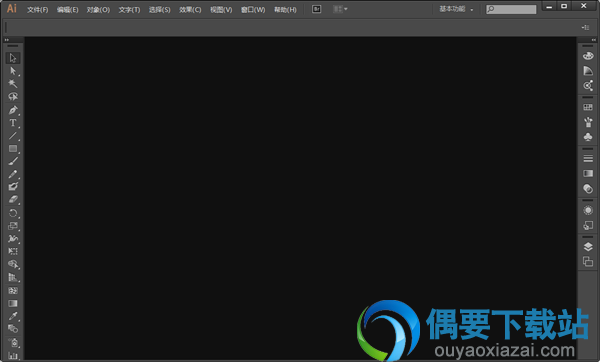
Task: Select the Eyedropper tool
Action: (x=13, y=316)
